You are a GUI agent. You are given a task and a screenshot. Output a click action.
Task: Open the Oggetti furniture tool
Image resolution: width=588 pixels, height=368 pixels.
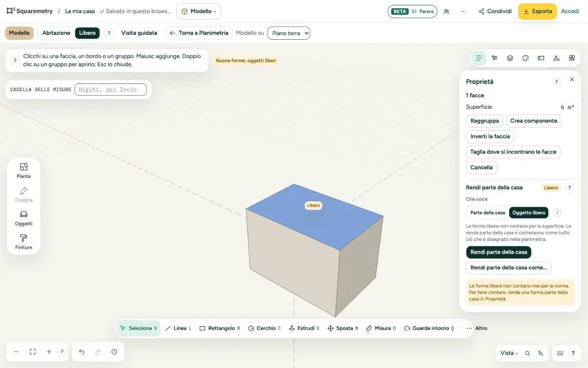24,218
